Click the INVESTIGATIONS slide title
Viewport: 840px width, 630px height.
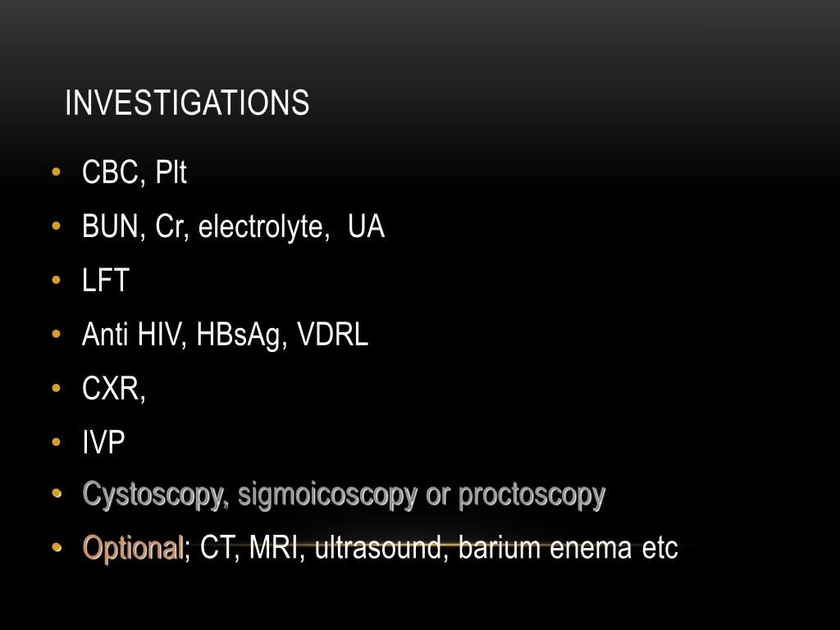pyautogui.click(x=187, y=103)
